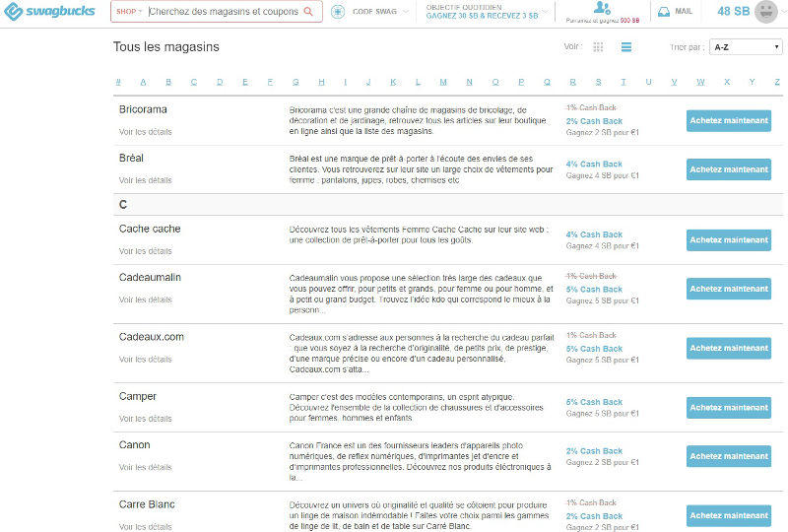Screen dimensions: 788x532
Task: Jump to letter S stores
Action: point(598,82)
